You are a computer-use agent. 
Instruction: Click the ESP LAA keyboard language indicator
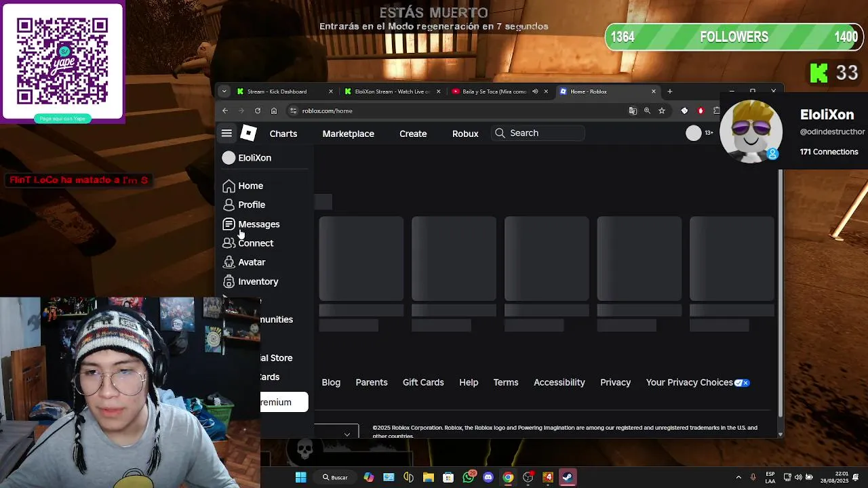pyautogui.click(x=770, y=477)
